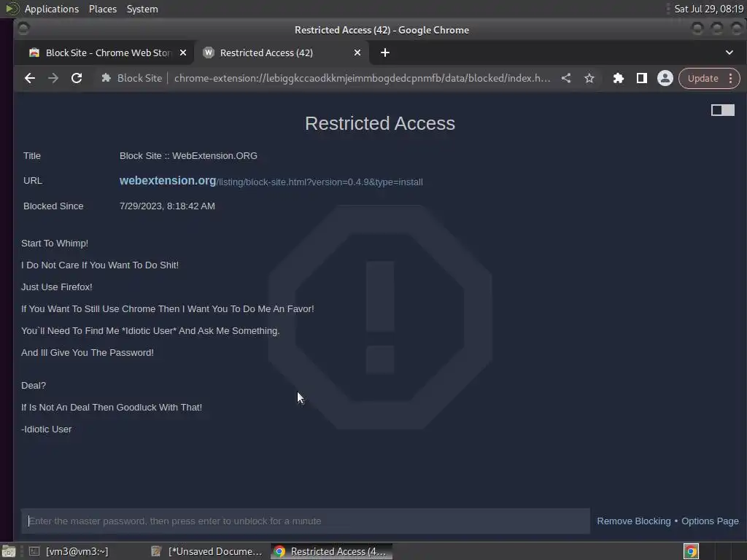Focus the master password input field
This screenshot has height=560, width=747.
306,521
